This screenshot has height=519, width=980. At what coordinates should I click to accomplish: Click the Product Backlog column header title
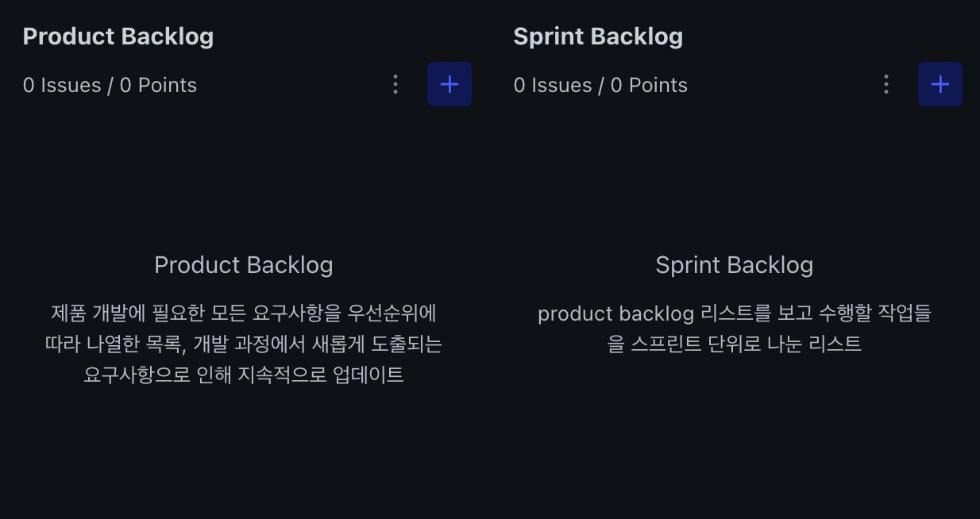pyautogui.click(x=118, y=36)
